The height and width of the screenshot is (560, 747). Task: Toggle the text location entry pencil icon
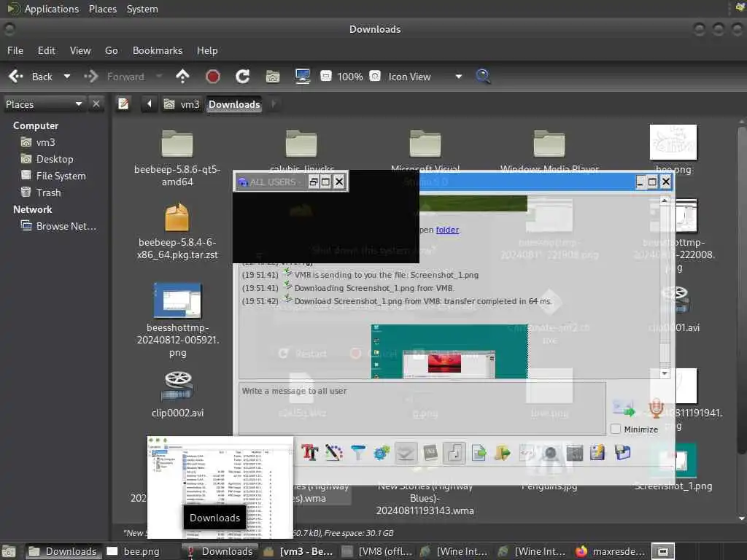pyautogui.click(x=123, y=104)
